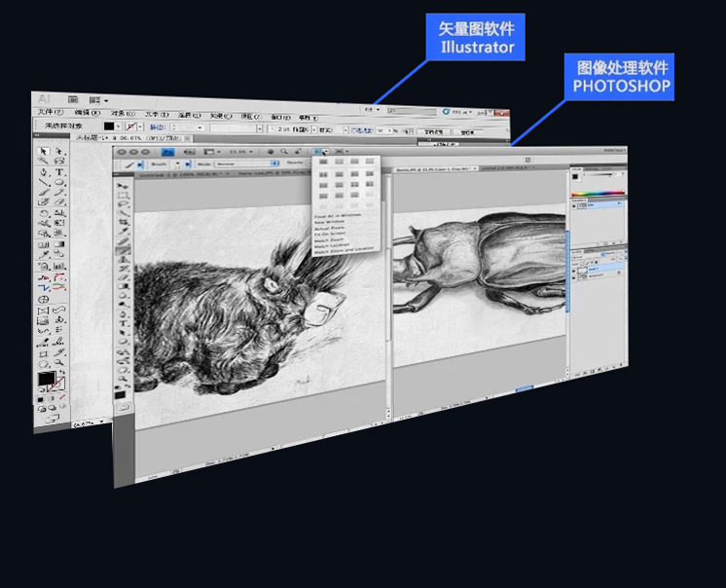Select Illustrator's Rotate tool

point(44,213)
